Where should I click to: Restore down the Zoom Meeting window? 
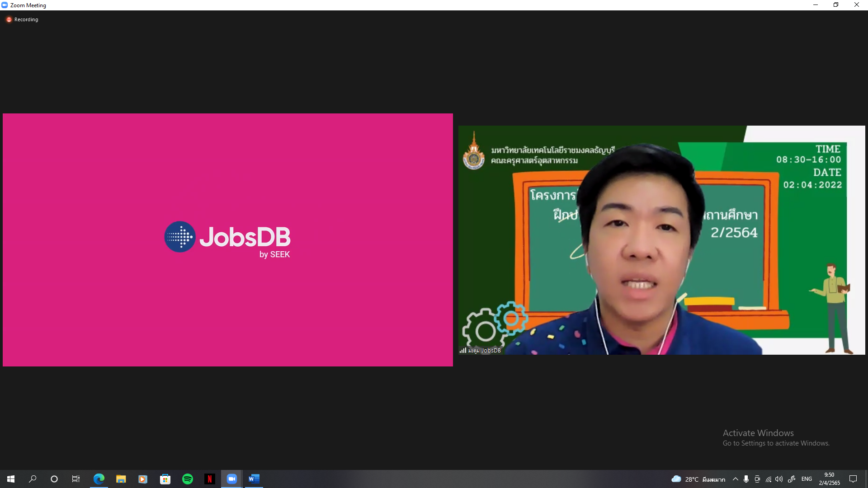(x=836, y=5)
